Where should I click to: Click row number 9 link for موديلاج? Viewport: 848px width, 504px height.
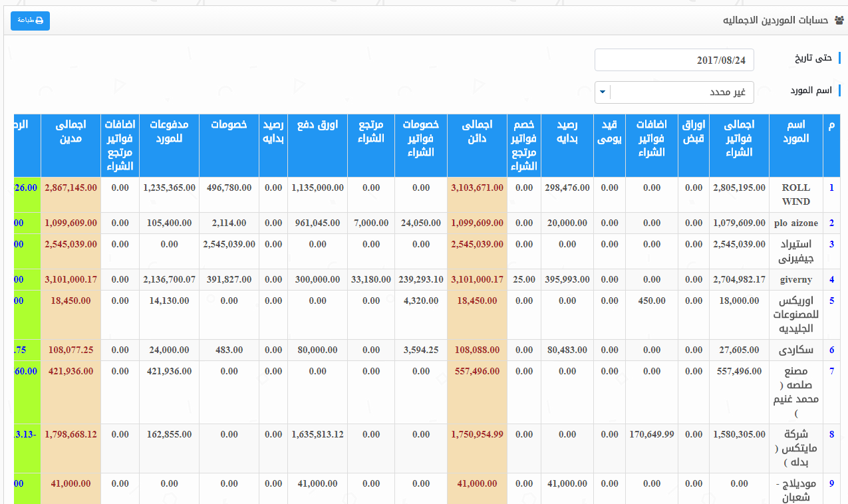[x=831, y=483]
